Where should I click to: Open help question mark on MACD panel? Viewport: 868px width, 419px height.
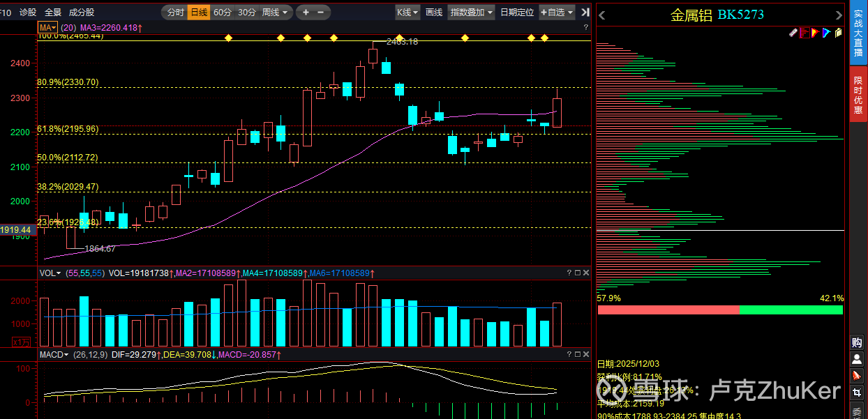tap(569, 355)
